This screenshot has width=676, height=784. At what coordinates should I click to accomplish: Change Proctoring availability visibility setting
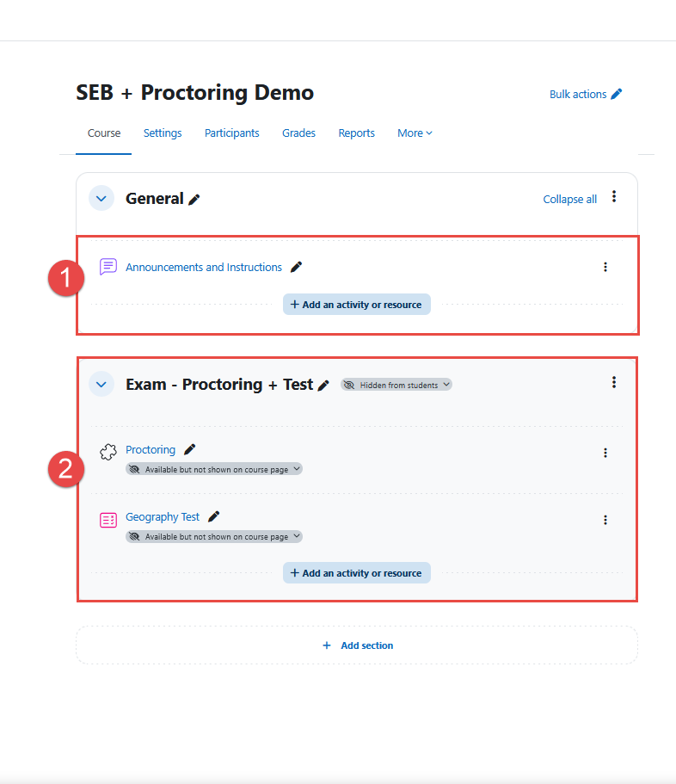214,469
